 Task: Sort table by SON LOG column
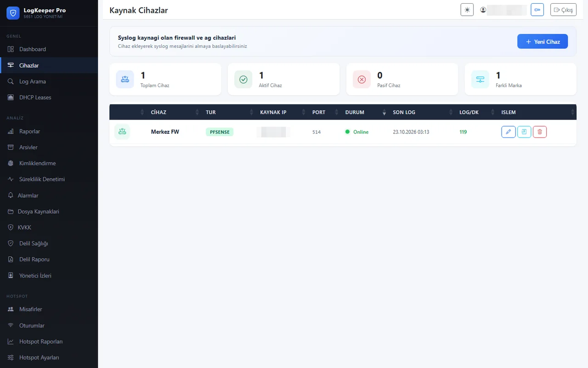pos(421,112)
